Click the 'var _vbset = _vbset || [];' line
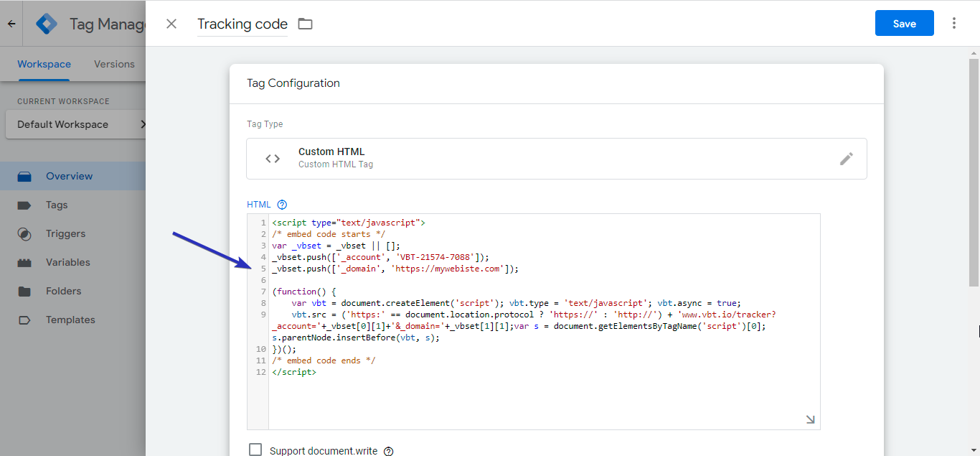This screenshot has height=456, width=980. pos(336,246)
